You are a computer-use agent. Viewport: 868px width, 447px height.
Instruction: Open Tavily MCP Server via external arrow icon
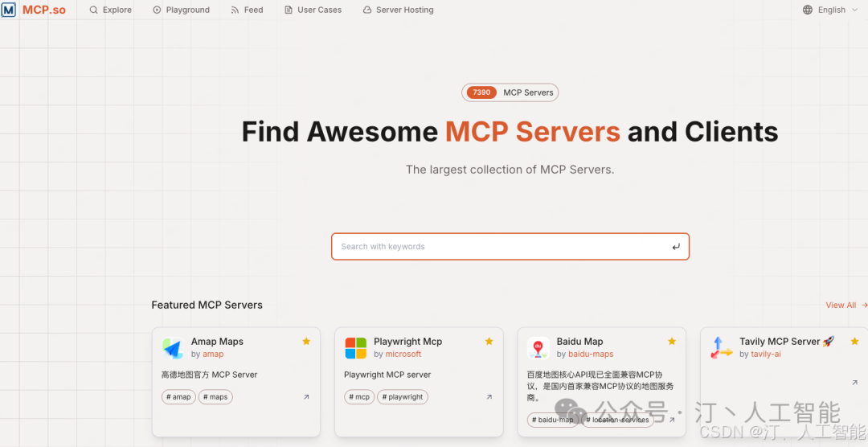coord(854,383)
